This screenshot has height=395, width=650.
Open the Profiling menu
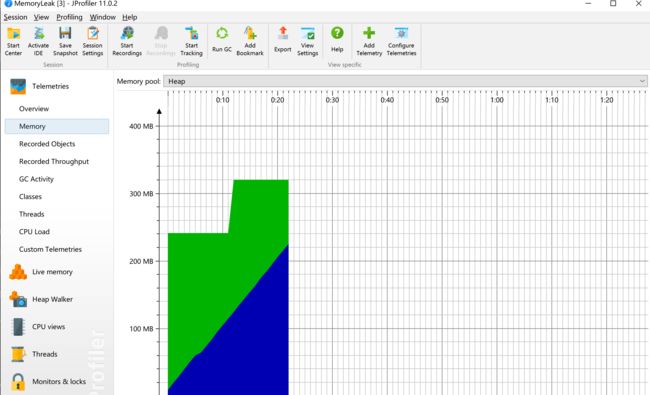69,17
